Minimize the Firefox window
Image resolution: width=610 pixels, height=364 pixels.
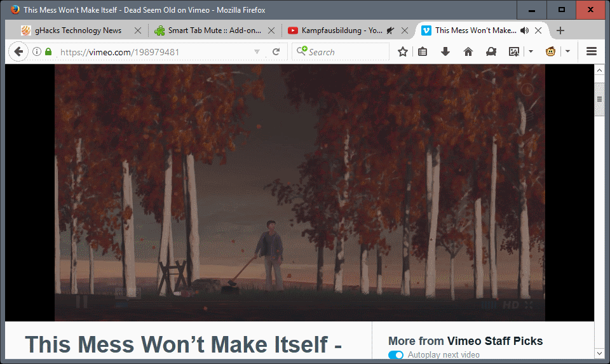531,10
